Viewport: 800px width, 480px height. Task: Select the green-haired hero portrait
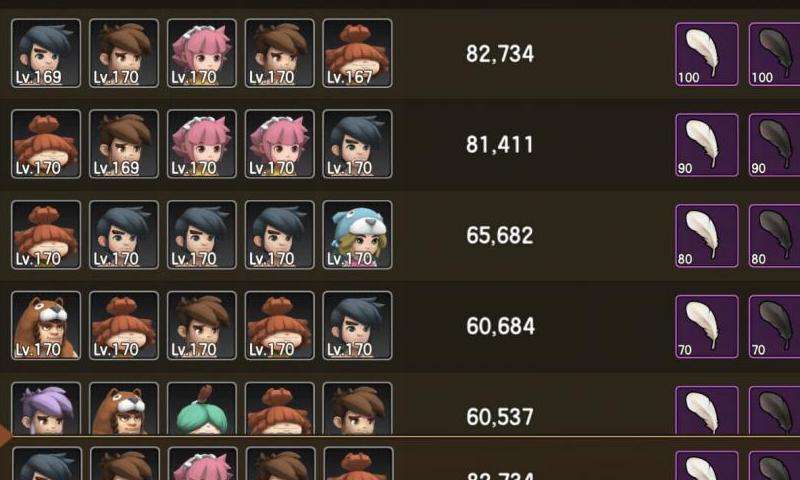pos(202,409)
